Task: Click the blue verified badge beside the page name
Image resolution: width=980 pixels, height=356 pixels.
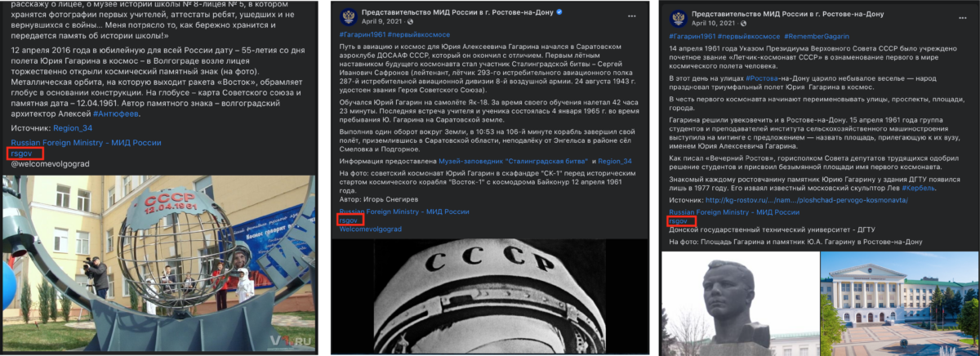Action: tap(559, 13)
